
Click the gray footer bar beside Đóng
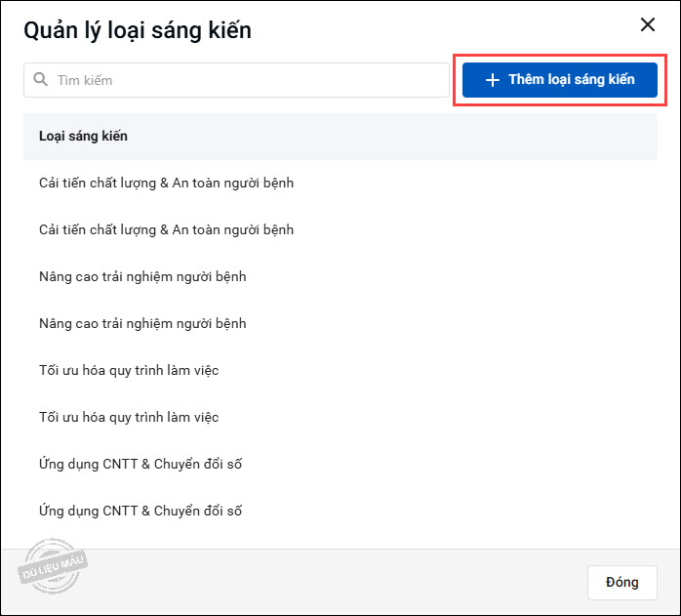pyautogui.click(x=341, y=582)
